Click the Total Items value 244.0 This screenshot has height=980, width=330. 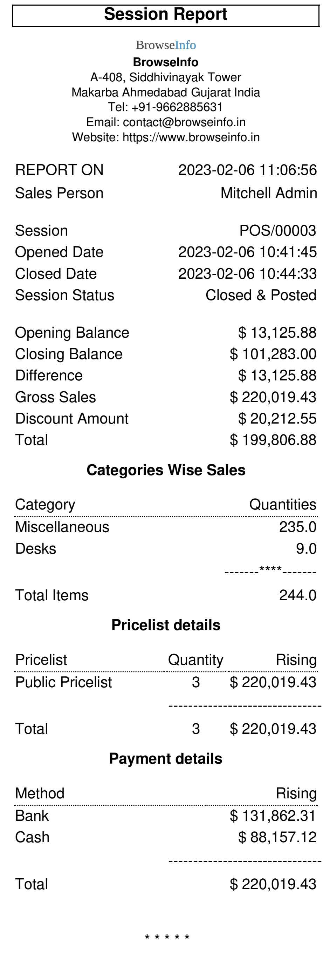point(298,595)
